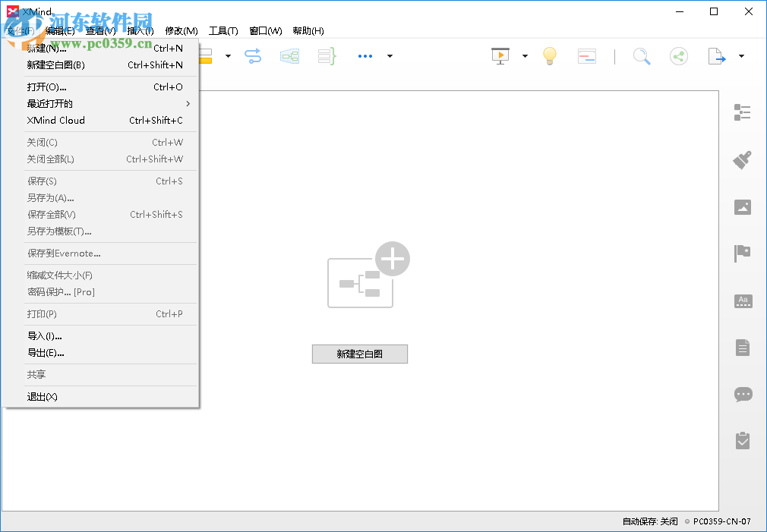This screenshot has width=767, height=532.
Task: Toggle the idea lightbulb tool
Action: [x=550, y=55]
